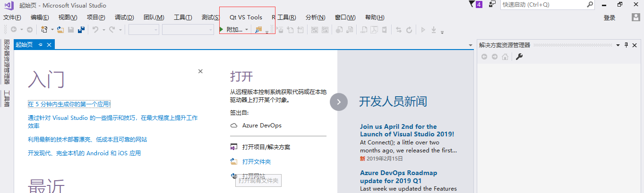Expand developer news with circled arrow

tap(339, 101)
